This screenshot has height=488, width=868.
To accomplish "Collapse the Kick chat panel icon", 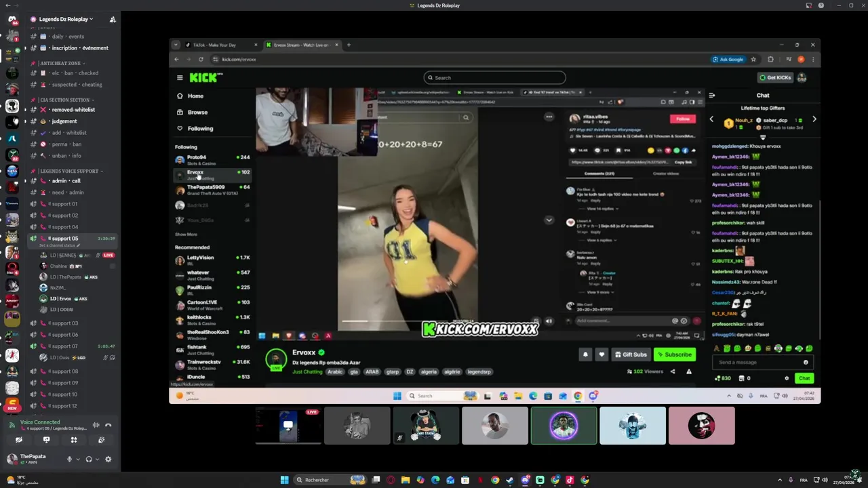I will (711, 96).
